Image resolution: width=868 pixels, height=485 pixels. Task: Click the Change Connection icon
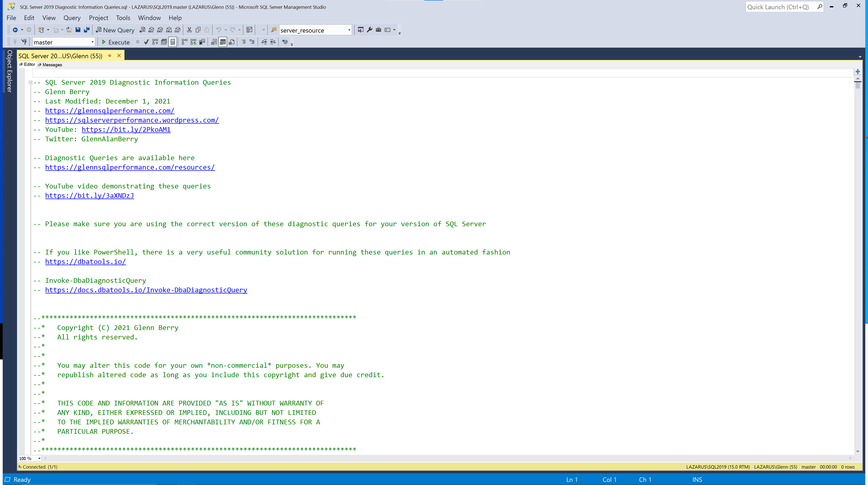(24, 42)
